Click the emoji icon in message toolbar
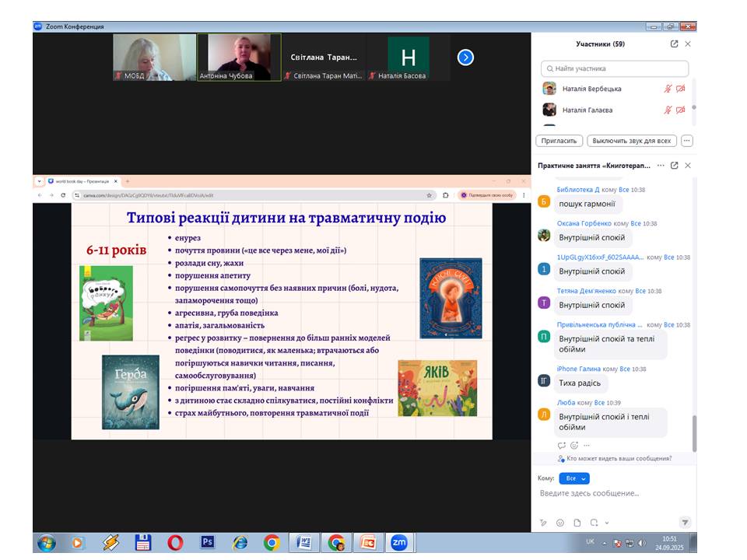The width and height of the screenshot is (747, 560). pos(559,523)
